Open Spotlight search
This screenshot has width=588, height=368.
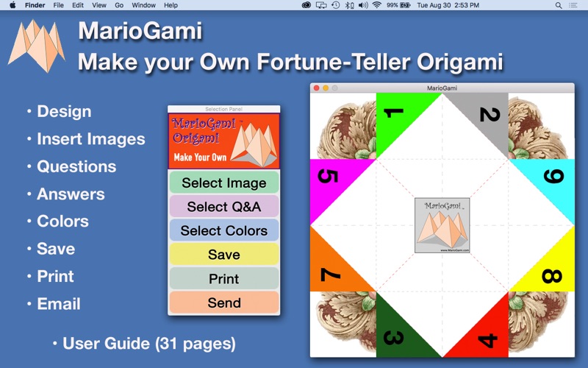pos(559,5)
